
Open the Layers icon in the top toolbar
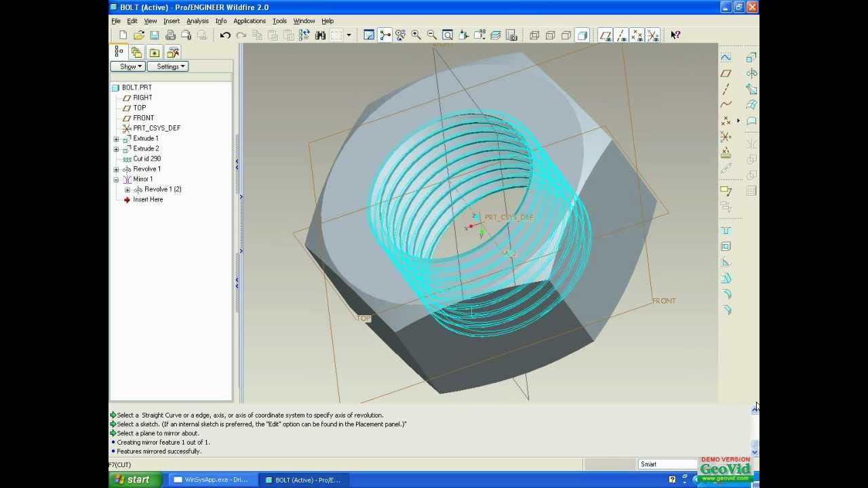(x=495, y=35)
